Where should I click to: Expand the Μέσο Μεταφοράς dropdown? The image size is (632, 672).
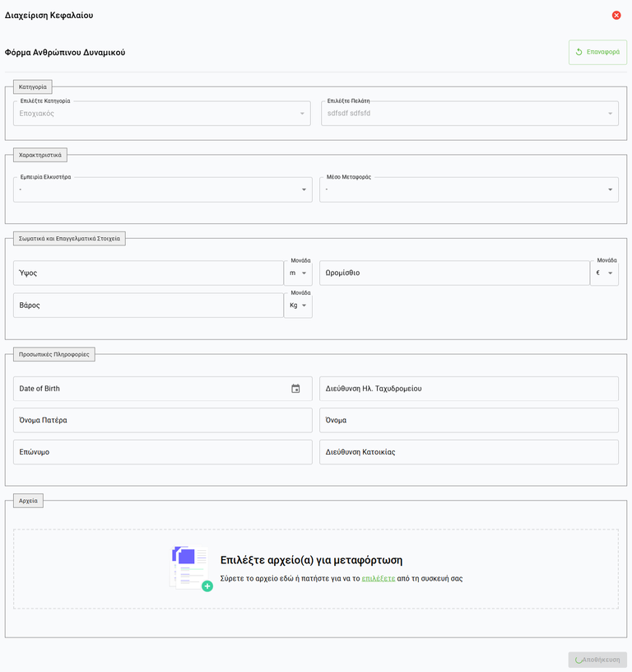click(469, 189)
